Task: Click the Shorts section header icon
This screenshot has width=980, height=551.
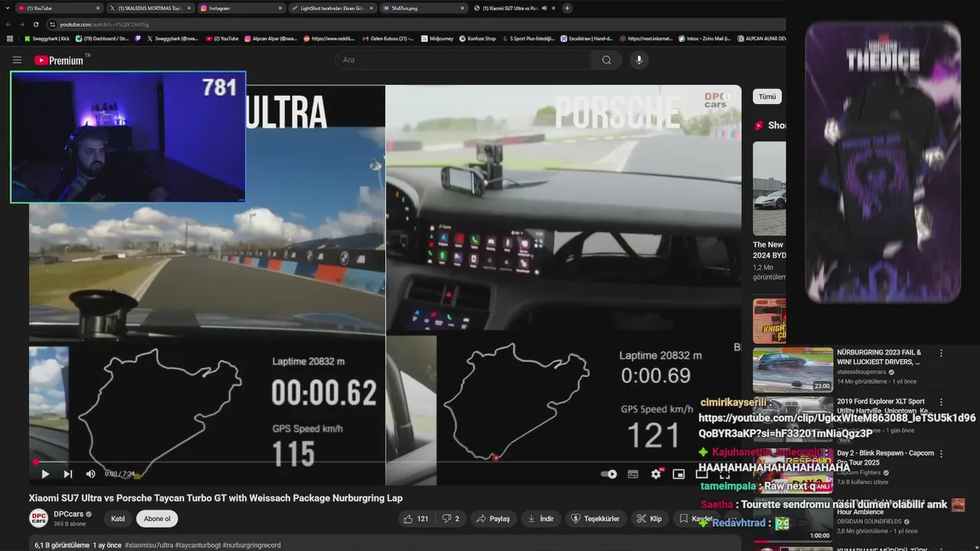Action: 759,126
